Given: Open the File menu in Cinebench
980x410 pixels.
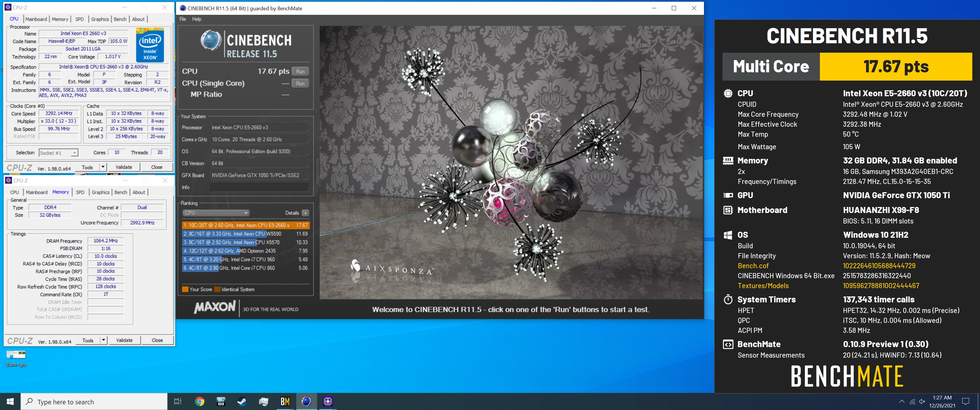Looking at the screenshot, I should point(183,19).
